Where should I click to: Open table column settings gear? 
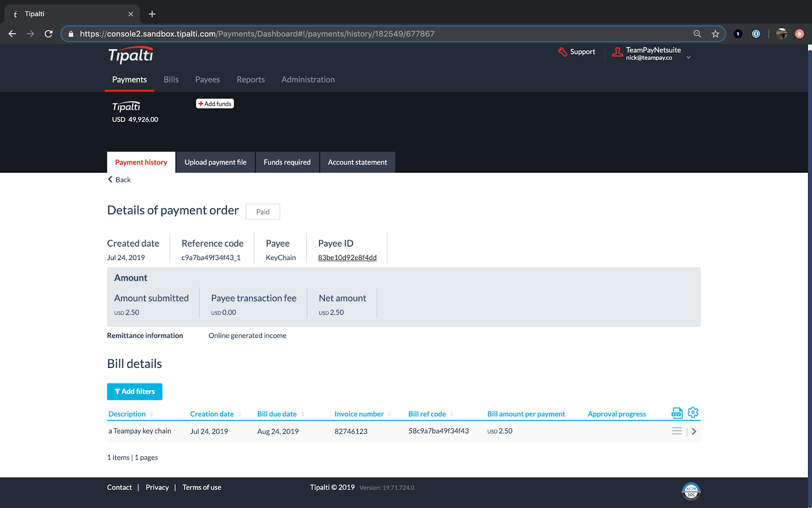pyautogui.click(x=693, y=412)
